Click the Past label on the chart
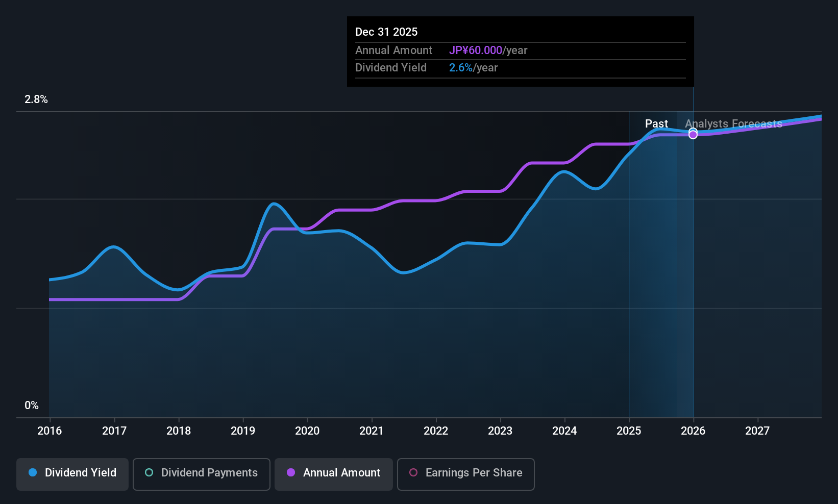Viewport: 838px width, 504px height. pos(656,124)
